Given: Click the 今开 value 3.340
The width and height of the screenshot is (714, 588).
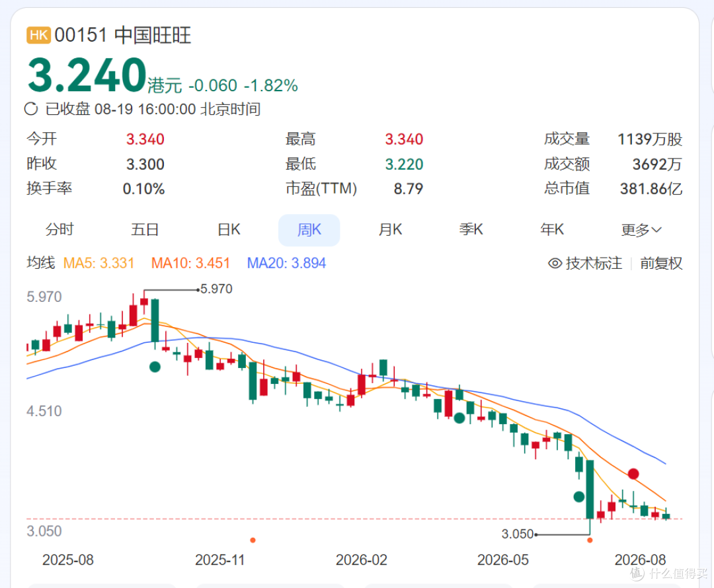Looking at the screenshot, I should coord(145,139).
